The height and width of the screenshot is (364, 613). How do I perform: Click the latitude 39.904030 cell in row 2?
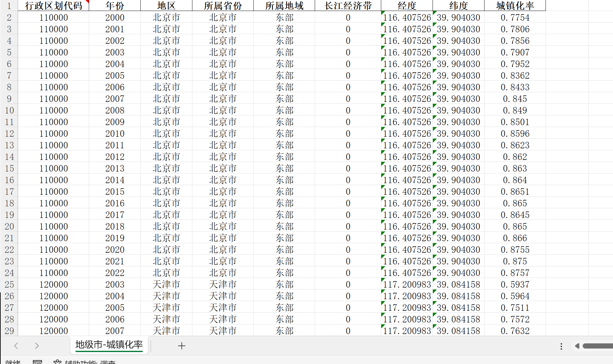(x=459, y=17)
